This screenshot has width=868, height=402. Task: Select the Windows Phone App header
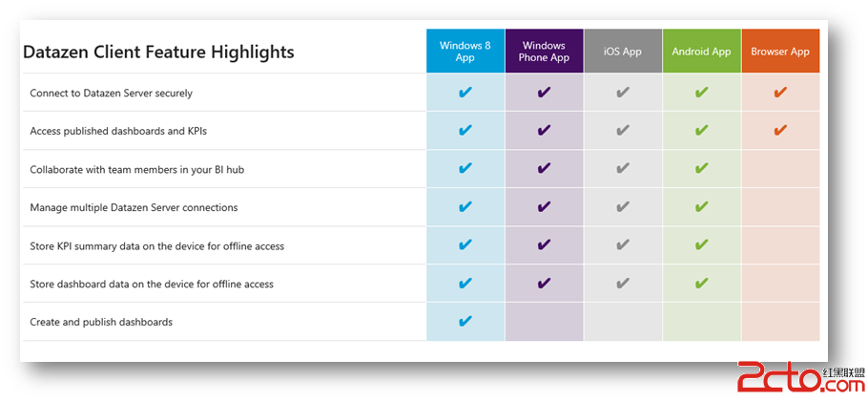coord(544,51)
